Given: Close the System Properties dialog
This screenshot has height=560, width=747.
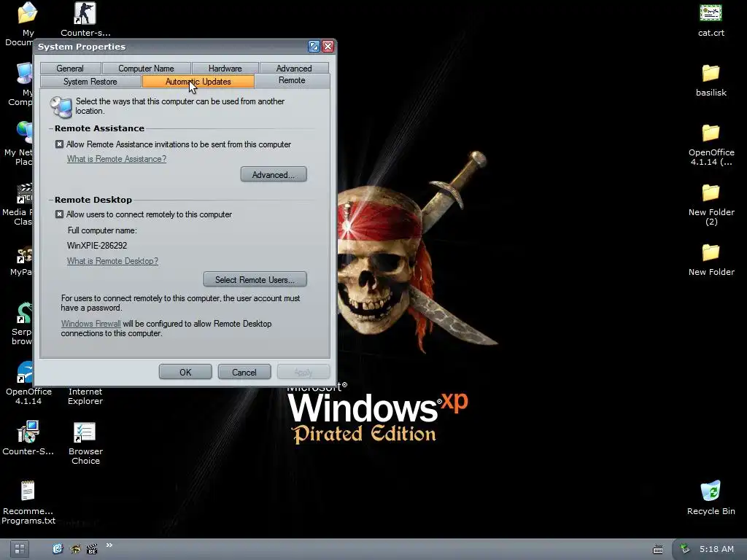Looking at the screenshot, I should (x=328, y=46).
